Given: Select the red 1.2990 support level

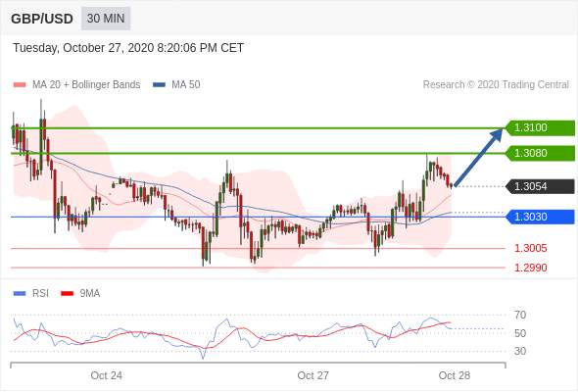Looking at the screenshot, I should (x=530, y=268).
